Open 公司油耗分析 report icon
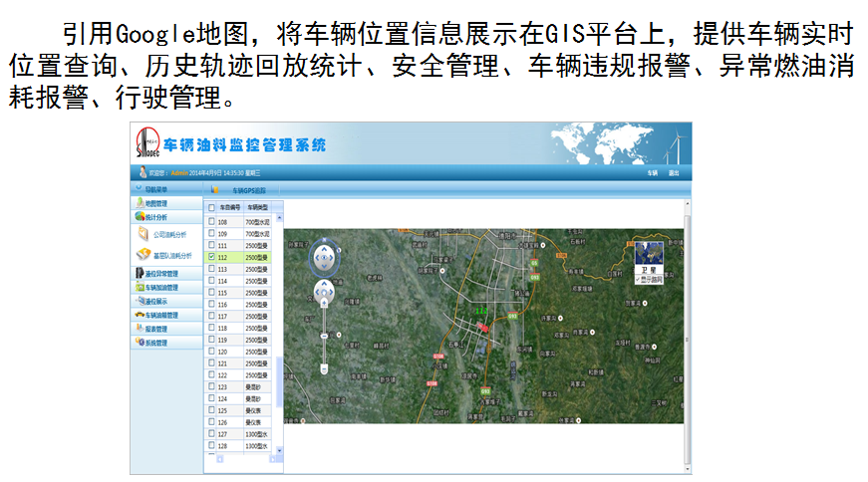The image size is (868, 482). (144, 235)
